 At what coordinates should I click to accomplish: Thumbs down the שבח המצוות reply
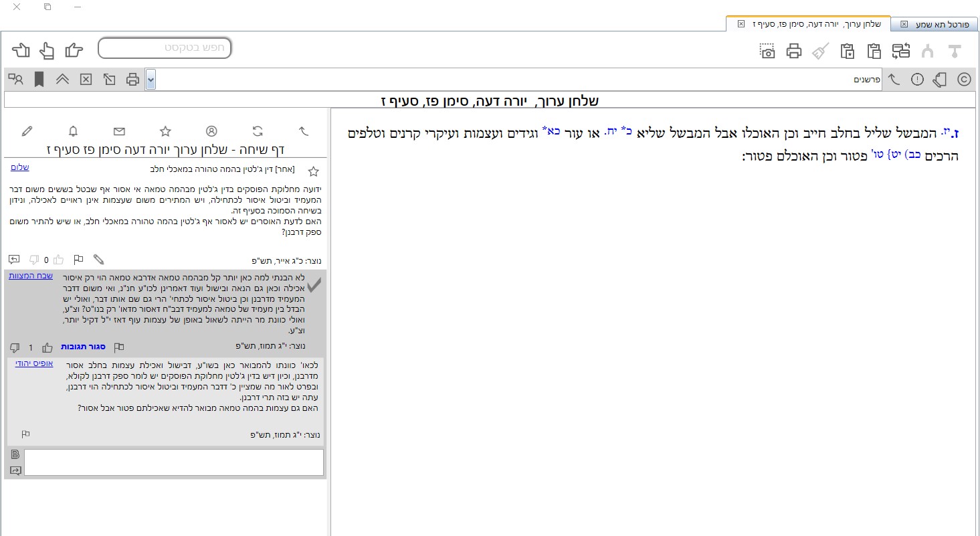coord(15,347)
